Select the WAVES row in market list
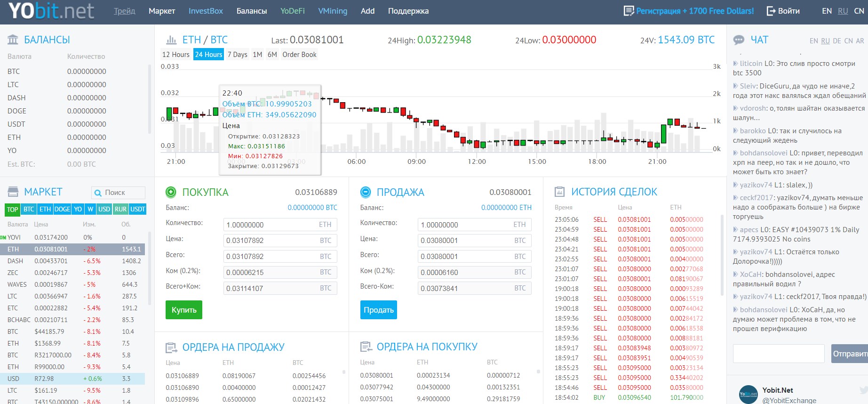Image resolution: width=868 pixels, height=404 pixels. tap(72, 284)
